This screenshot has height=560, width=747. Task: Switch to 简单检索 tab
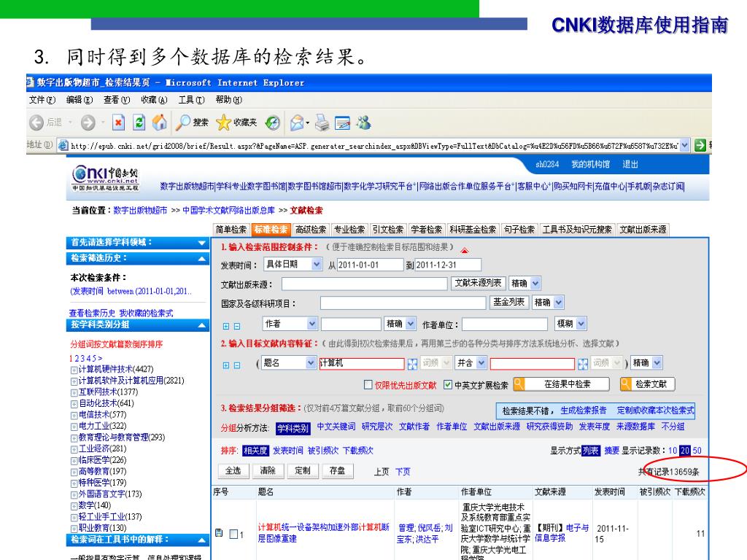(231, 230)
